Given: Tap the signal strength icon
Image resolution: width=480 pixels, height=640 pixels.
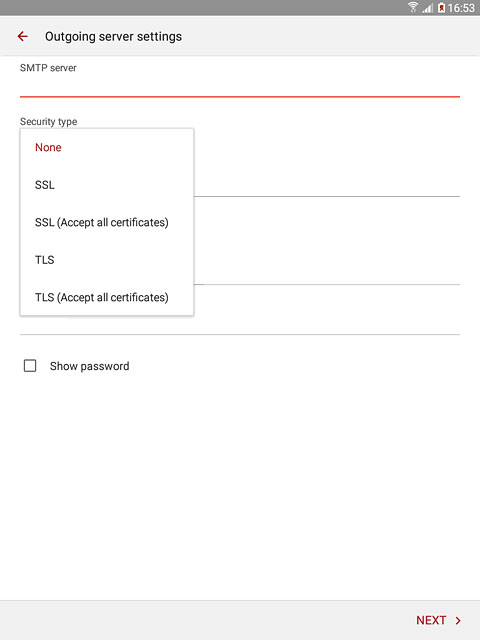Looking at the screenshot, I should (427, 8).
